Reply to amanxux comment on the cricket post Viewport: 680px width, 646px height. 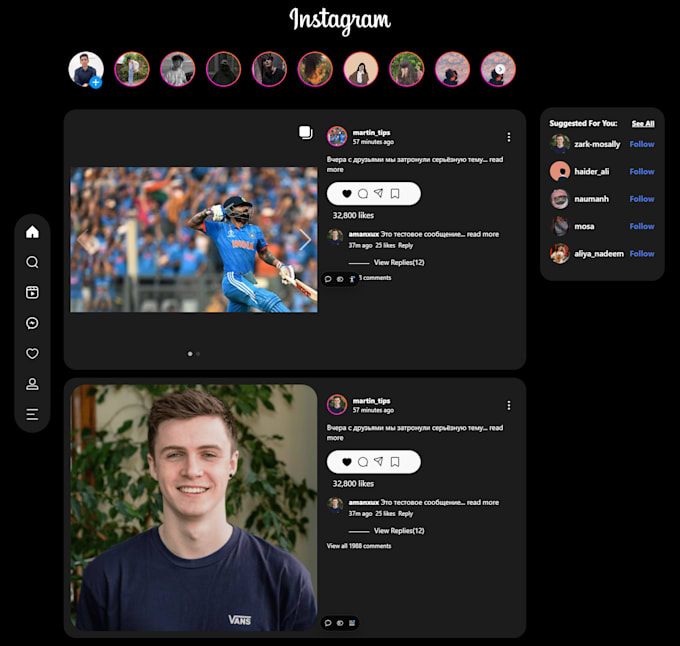[405, 245]
